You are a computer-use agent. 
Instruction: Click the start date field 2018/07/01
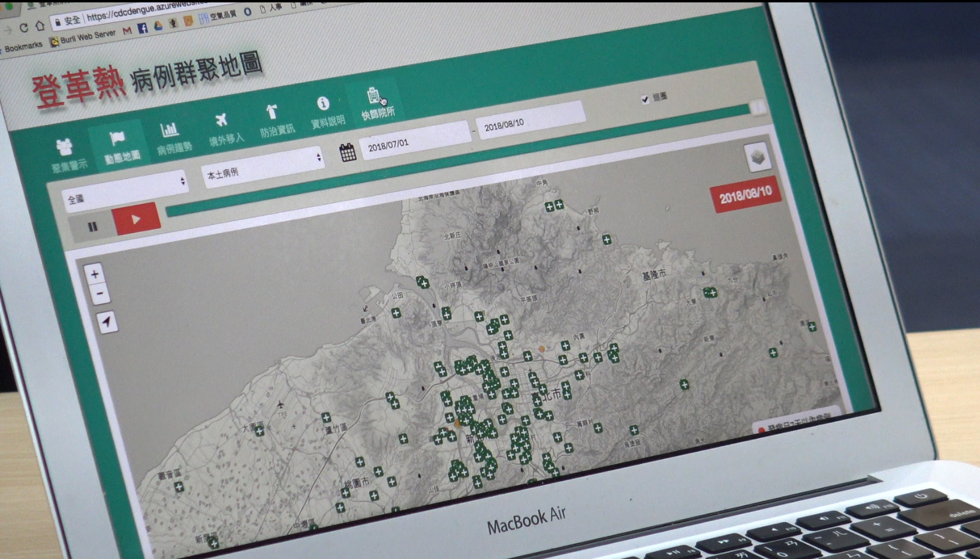tap(414, 141)
